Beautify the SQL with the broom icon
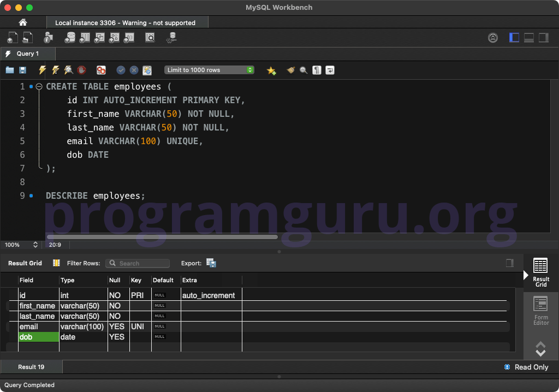This screenshot has height=392, width=559. point(291,70)
